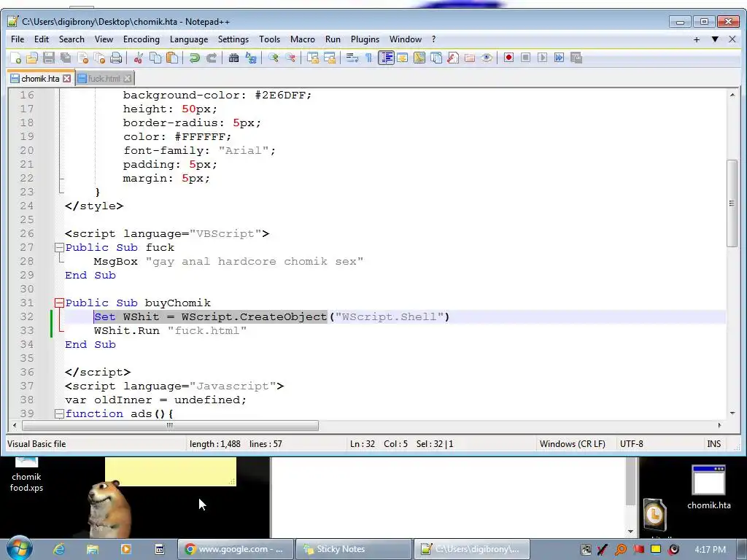Click the Zoom In magnifier icon
Viewport: 747px width, 560px height.
click(273, 58)
